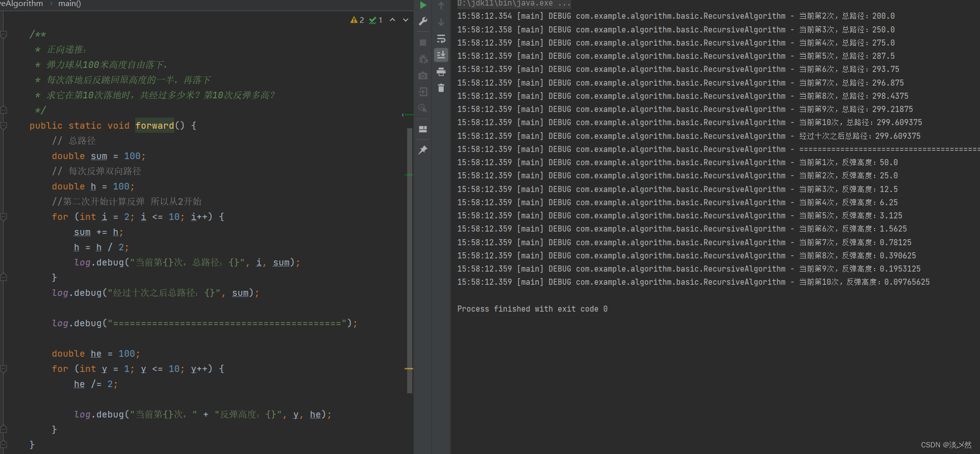The height and width of the screenshot is (454, 980).
Task: Go to next highlighted error chevron
Action: click(x=406, y=20)
